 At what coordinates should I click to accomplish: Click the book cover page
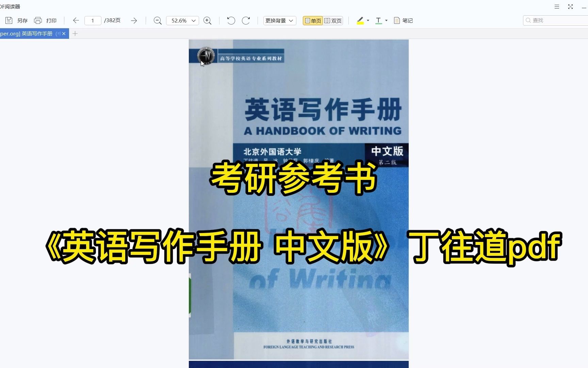pos(299,199)
